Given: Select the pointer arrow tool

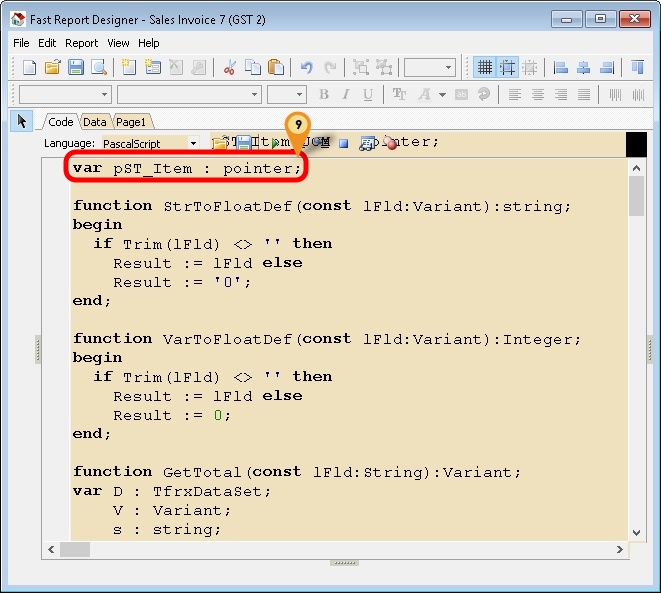Looking at the screenshot, I should pos(22,121).
